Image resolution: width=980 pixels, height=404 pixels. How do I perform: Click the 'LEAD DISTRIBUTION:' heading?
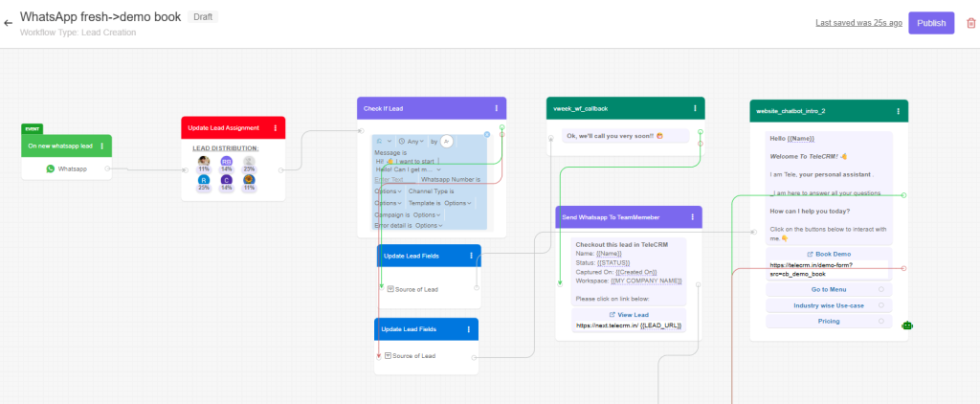pyautogui.click(x=226, y=148)
